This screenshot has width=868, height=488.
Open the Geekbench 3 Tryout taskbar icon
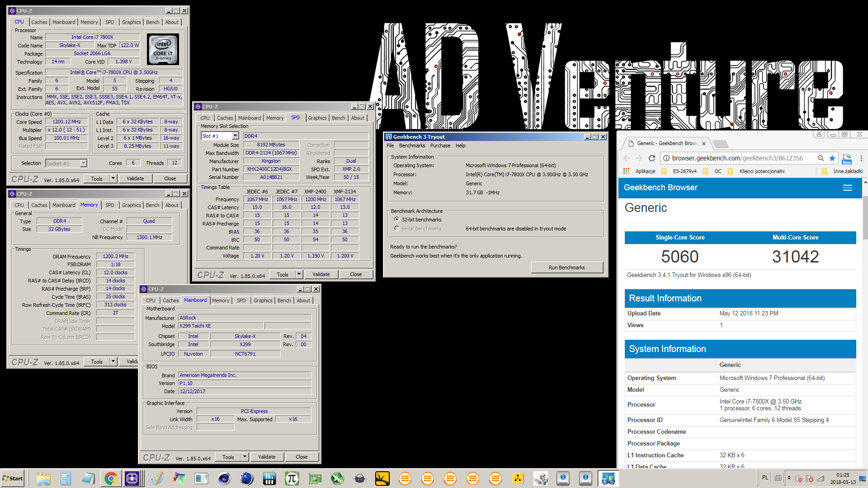point(608,479)
